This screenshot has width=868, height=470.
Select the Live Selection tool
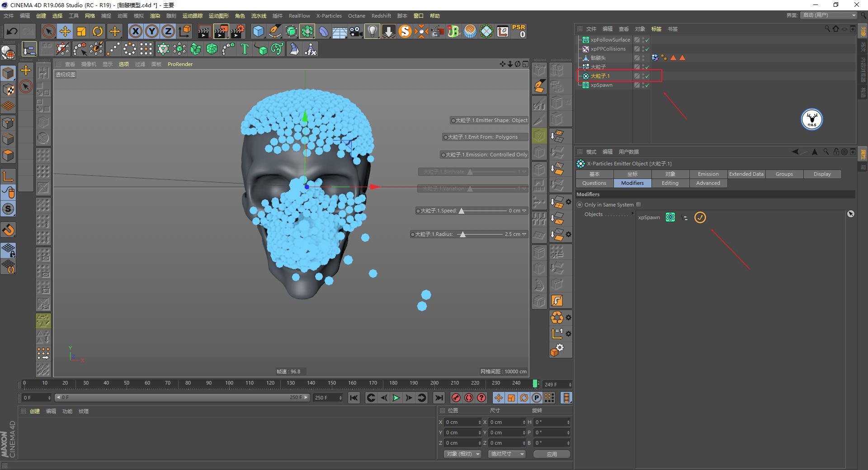[48, 31]
